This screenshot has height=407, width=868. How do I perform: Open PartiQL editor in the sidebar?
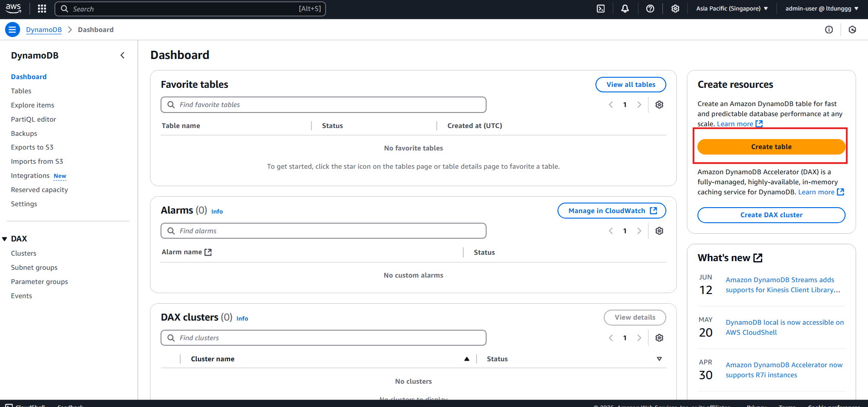click(33, 119)
